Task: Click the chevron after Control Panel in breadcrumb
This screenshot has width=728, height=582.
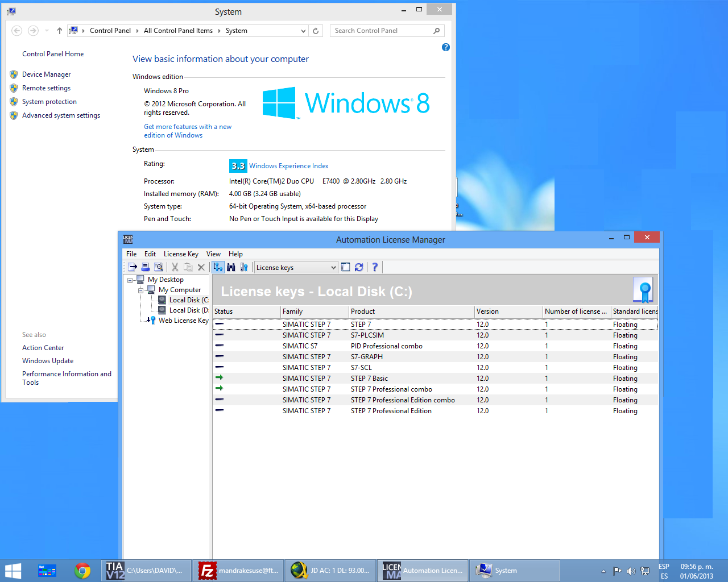Action: coord(138,31)
